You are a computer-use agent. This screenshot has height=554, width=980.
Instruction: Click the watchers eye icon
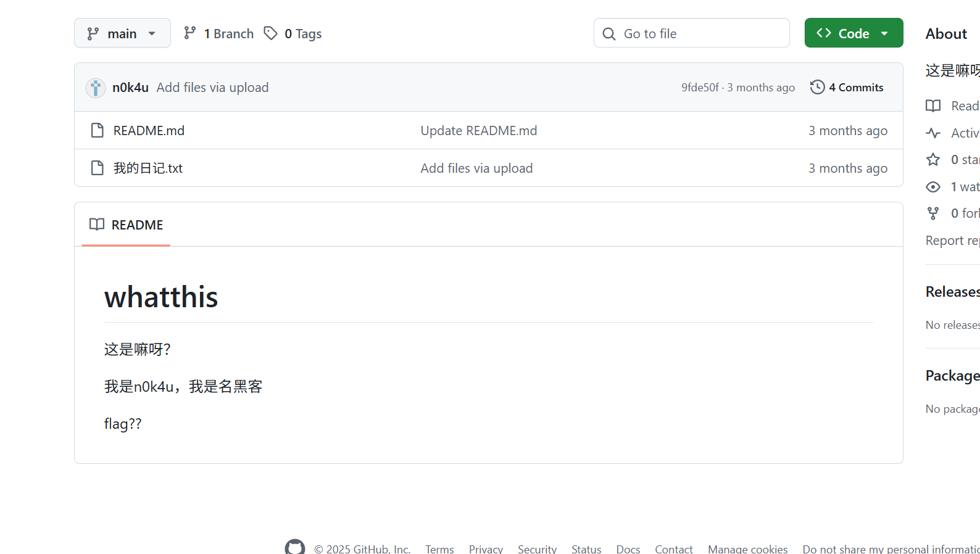pyautogui.click(x=933, y=187)
